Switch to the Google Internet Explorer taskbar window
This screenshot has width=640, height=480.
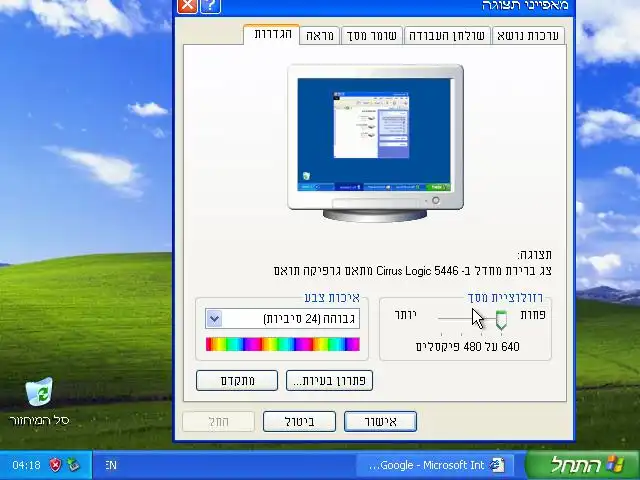pyautogui.click(x=435, y=465)
